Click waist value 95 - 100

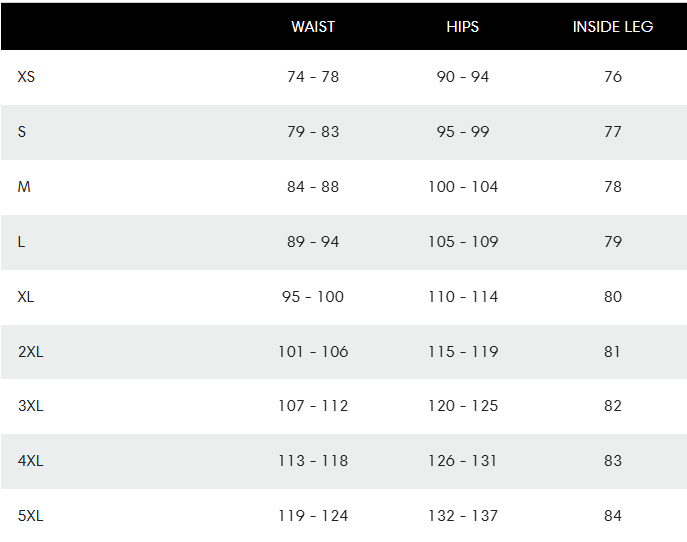pos(313,297)
